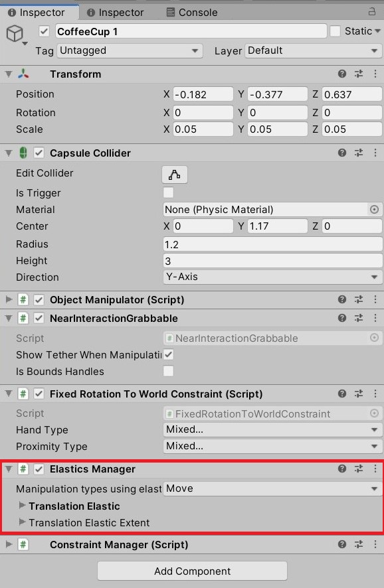Open Transform component context menu dots

click(375, 74)
